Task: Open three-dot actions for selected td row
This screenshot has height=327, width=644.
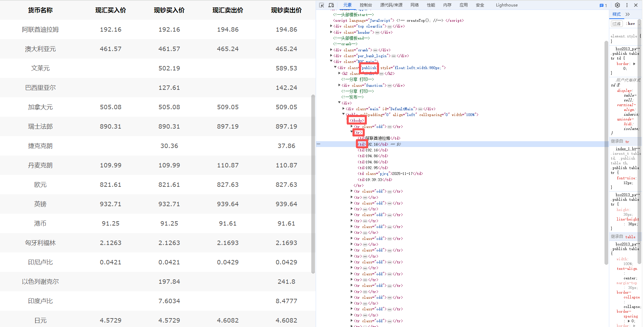Action: pyautogui.click(x=318, y=144)
